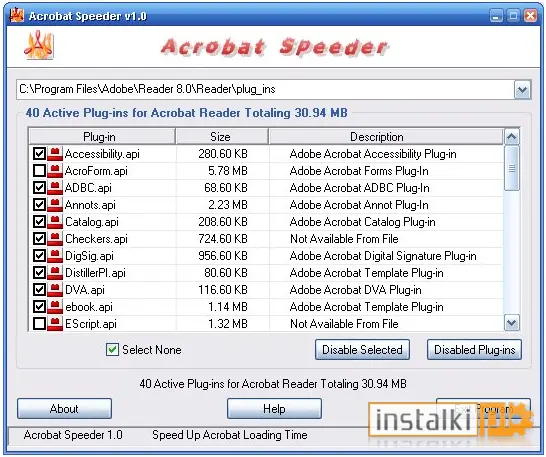This screenshot has width=546, height=457.
Task: Click the DigSig.api plug-in file icon
Action: [55, 256]
